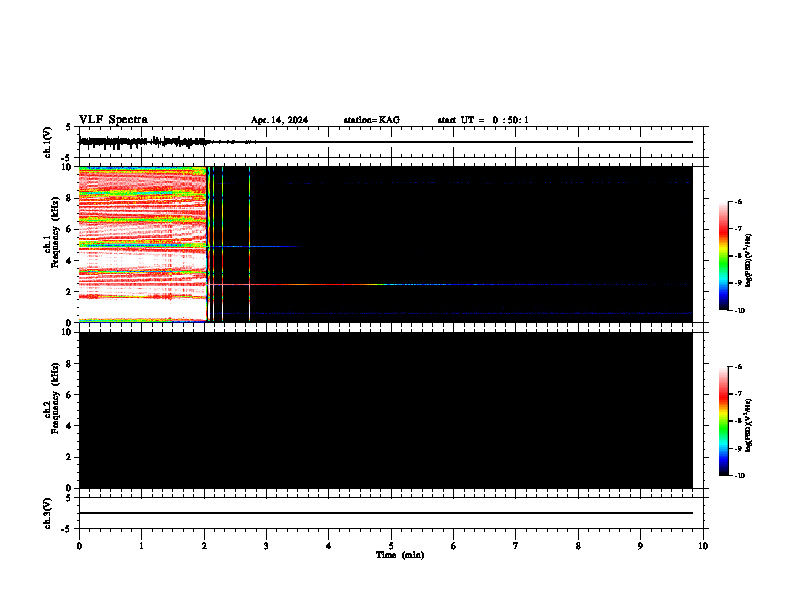The image size is (792, 612).
Task: Click the "6" tick on the time axis
Action: [454, 546]
